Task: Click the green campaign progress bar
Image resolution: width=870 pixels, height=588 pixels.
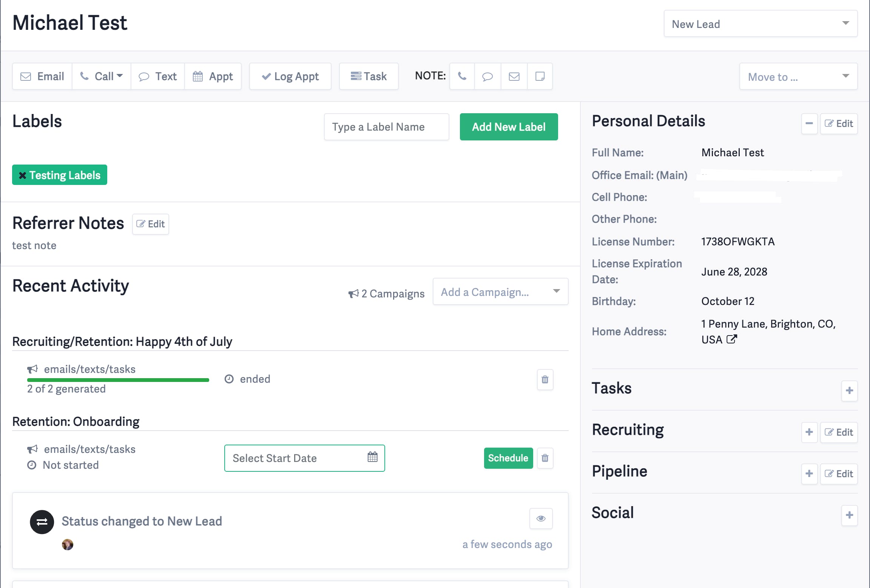Action: [118, 380]
